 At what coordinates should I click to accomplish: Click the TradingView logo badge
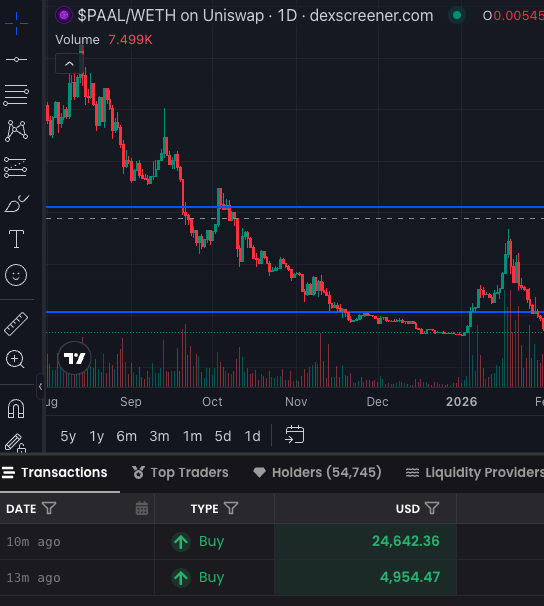[x=75, y=358]
